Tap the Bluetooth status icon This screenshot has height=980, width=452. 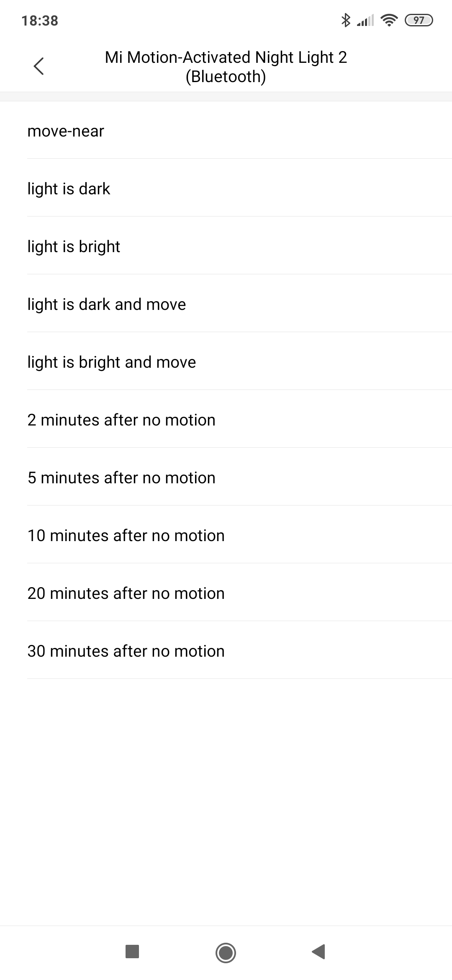click(345, 20)
